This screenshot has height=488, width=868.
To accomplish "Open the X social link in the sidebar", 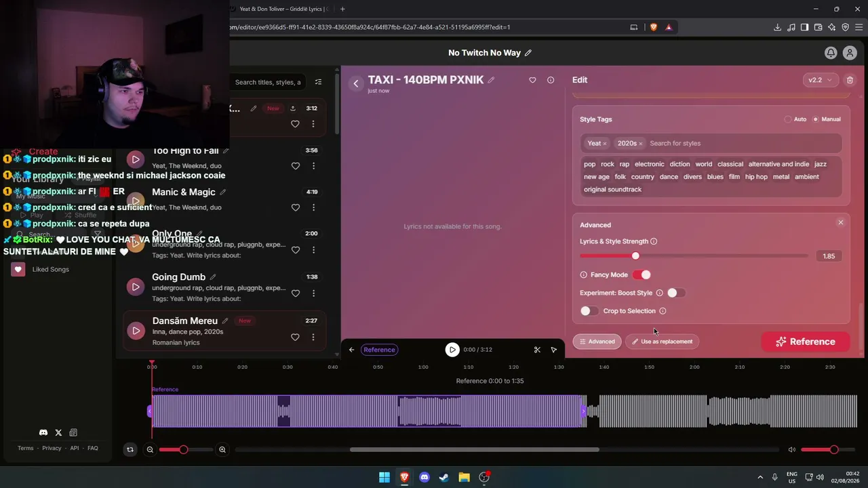I will (x=58, y=432).
